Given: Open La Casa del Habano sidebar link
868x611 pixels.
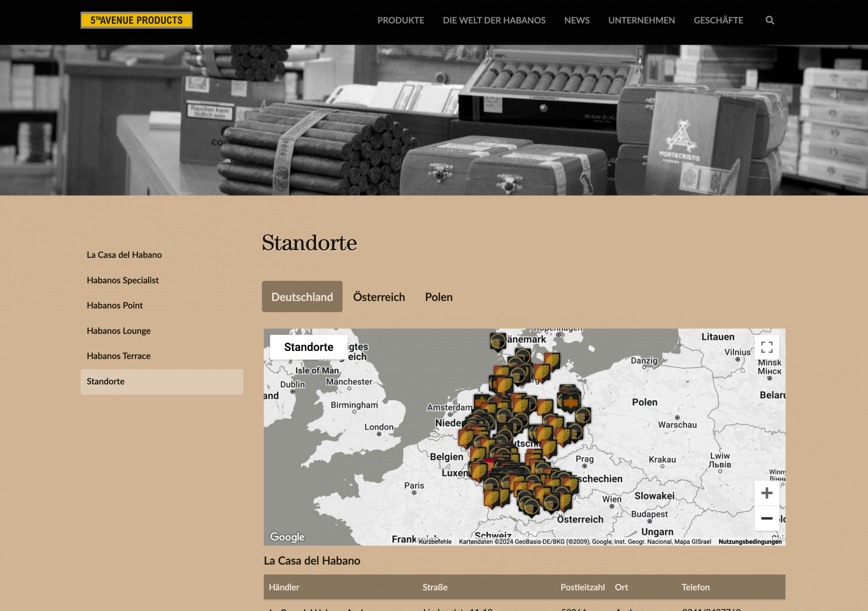Looking at the screenshot, I should click(x=124, y=255).
